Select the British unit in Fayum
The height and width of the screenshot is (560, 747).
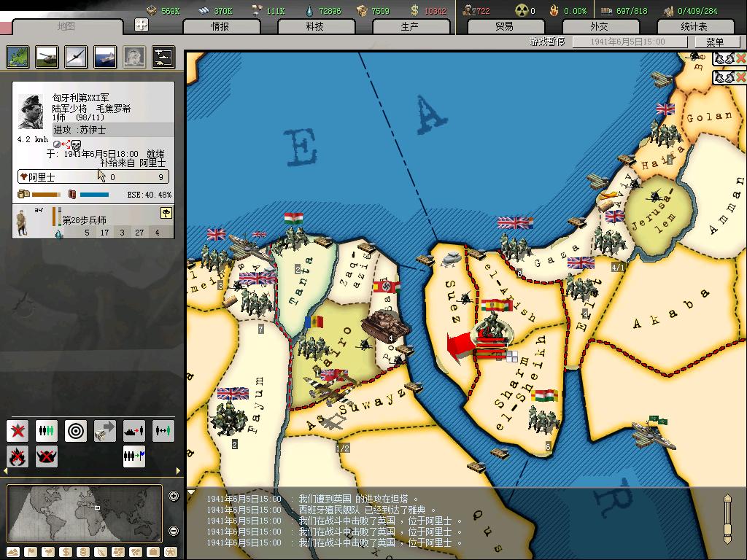pyautogui.click(x=228, y=418)
